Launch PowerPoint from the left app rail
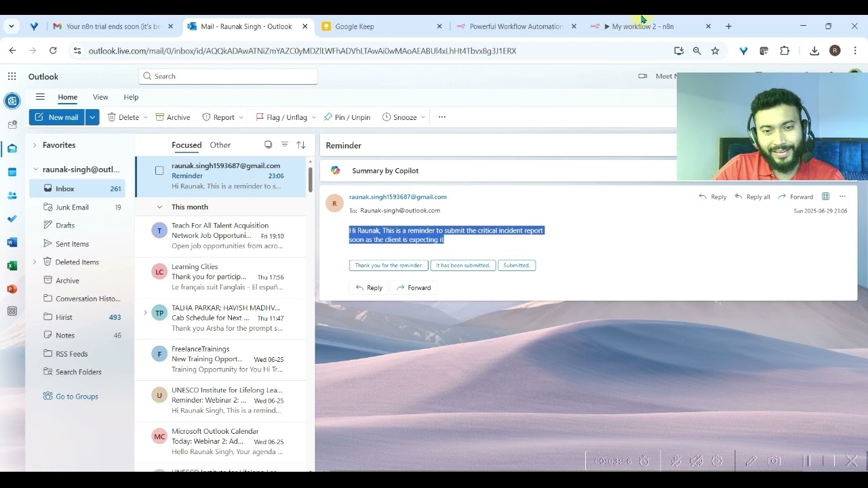 [x=12, y=289]
